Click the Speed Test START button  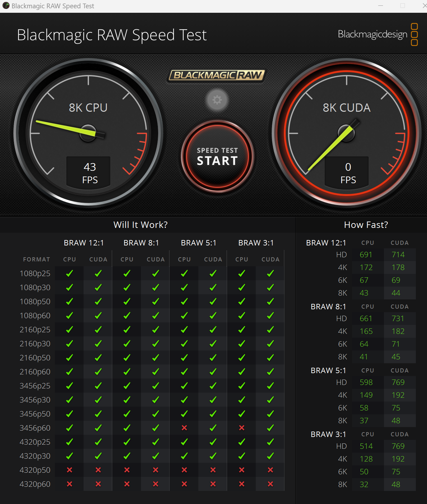point(217,156)
